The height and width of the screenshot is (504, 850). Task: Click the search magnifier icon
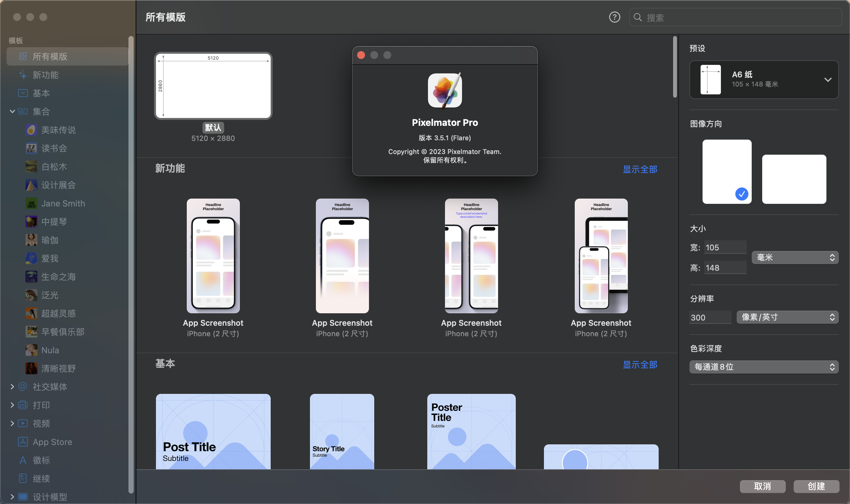637,17
